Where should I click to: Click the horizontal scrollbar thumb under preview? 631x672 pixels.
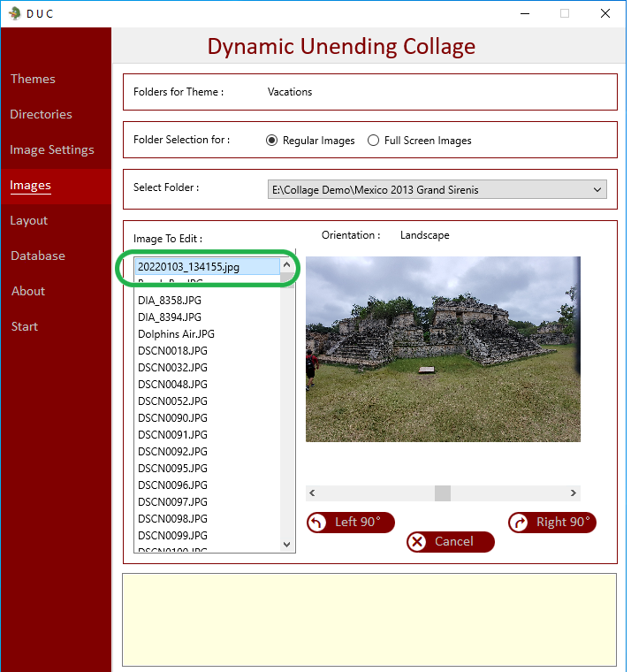(x=443, y=493)
